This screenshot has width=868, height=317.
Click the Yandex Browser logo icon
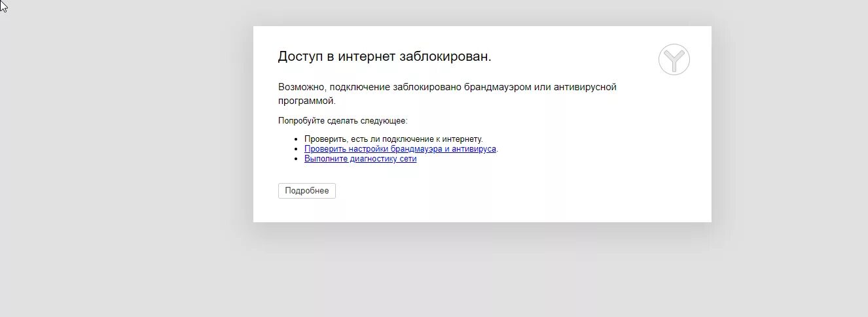coord(674,59)
